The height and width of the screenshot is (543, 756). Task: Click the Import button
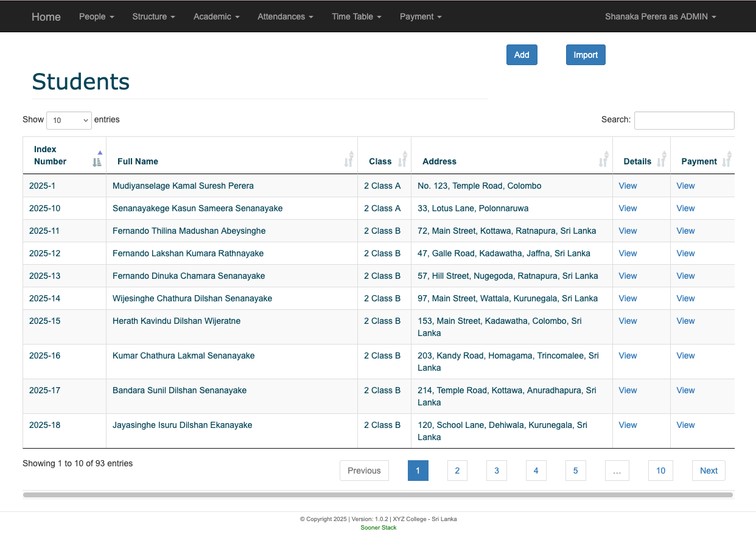[x=586, y=55]
